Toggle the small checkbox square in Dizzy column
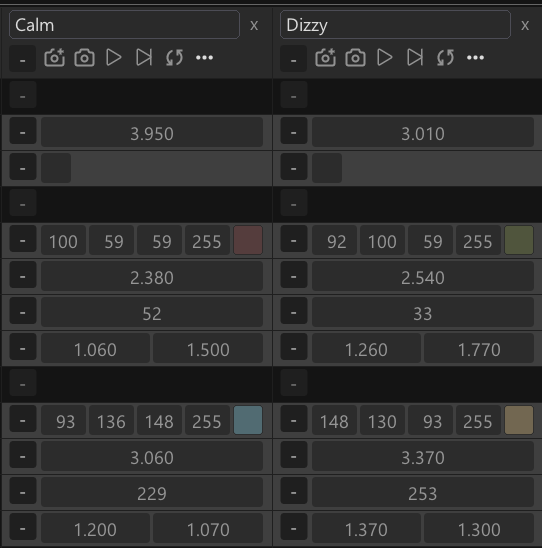This screenshot has height=548, width=542. [327, 168]
